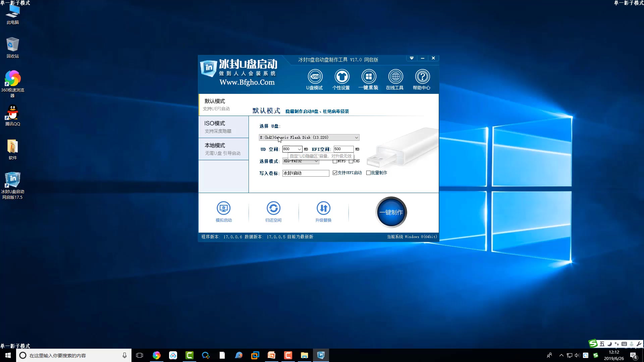
Task: Expand the UD 空间 size dropdown
Action: (x=299, y=149)
